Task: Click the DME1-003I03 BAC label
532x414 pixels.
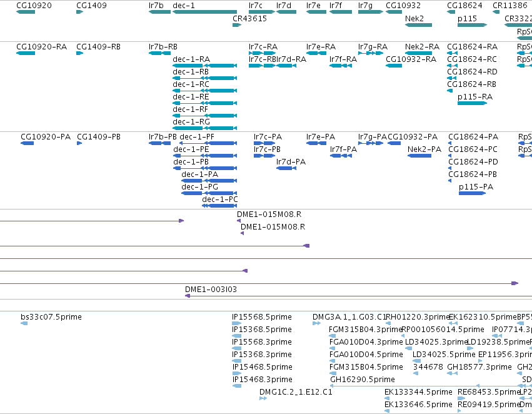Action: 211,290
